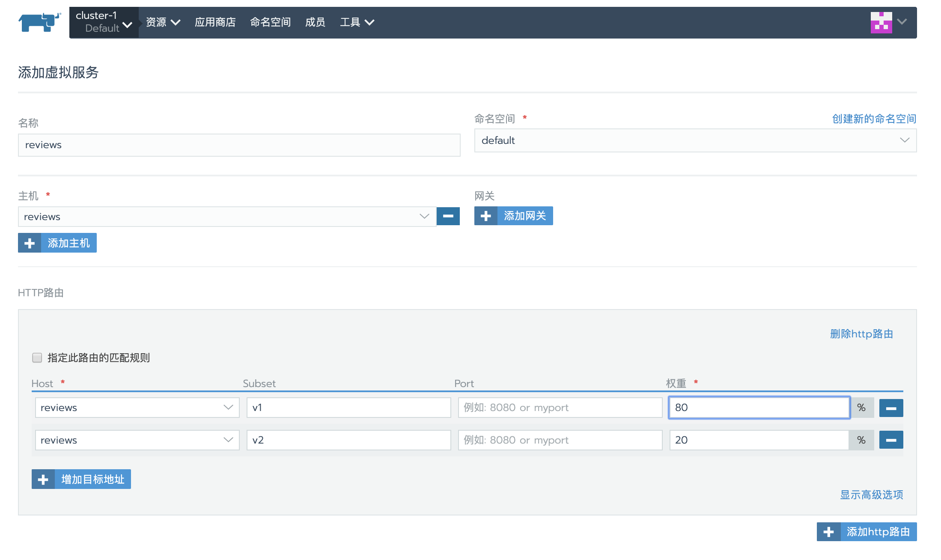Click 创建新的命名空间 link
The image size is (941, 560).
874,119
